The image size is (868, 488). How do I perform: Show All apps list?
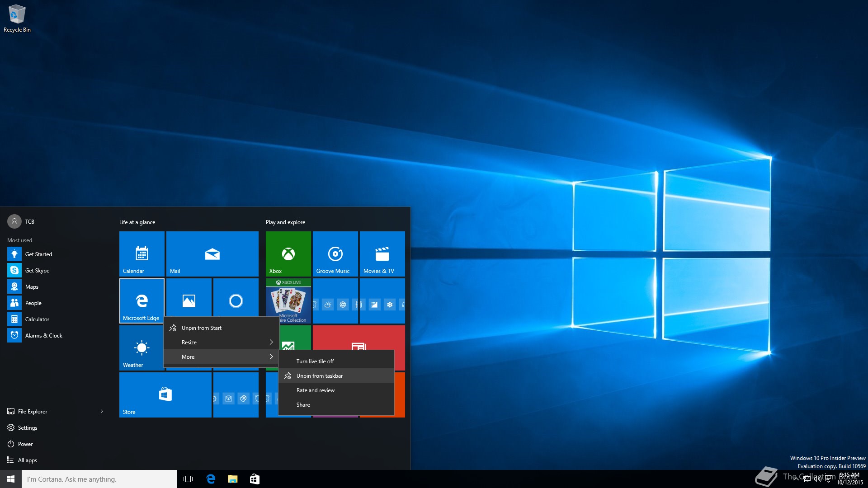pos(56,460)
